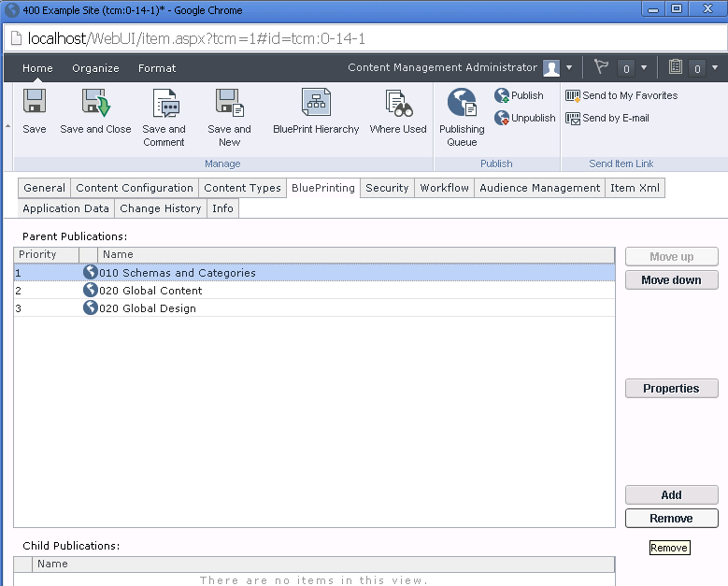Click the browser address bar URL

tap(196, 38)
